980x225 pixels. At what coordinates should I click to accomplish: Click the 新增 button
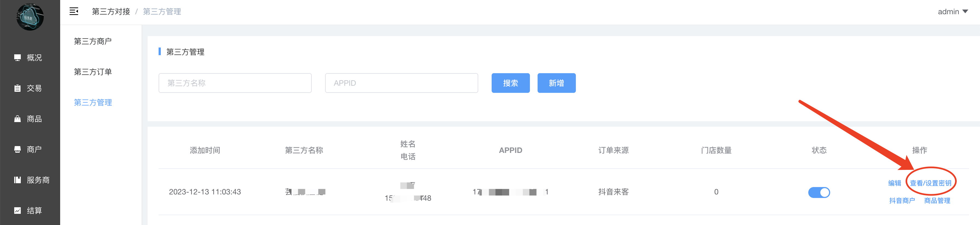[x=556, y=83]
